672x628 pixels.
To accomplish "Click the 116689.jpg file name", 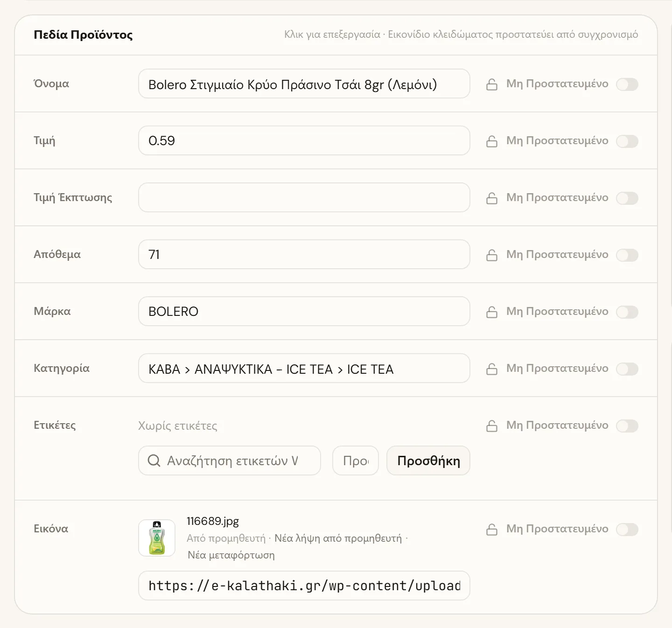I will [x=213, y=521].
